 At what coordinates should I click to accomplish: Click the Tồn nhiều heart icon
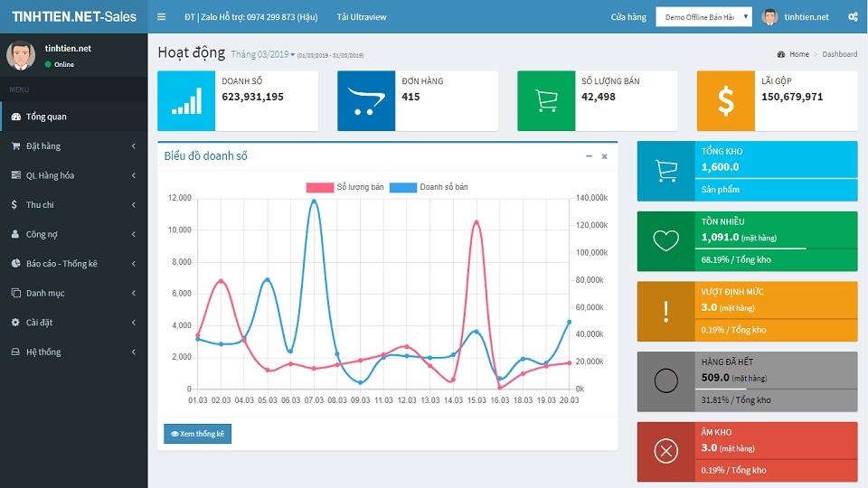point(666,240)
